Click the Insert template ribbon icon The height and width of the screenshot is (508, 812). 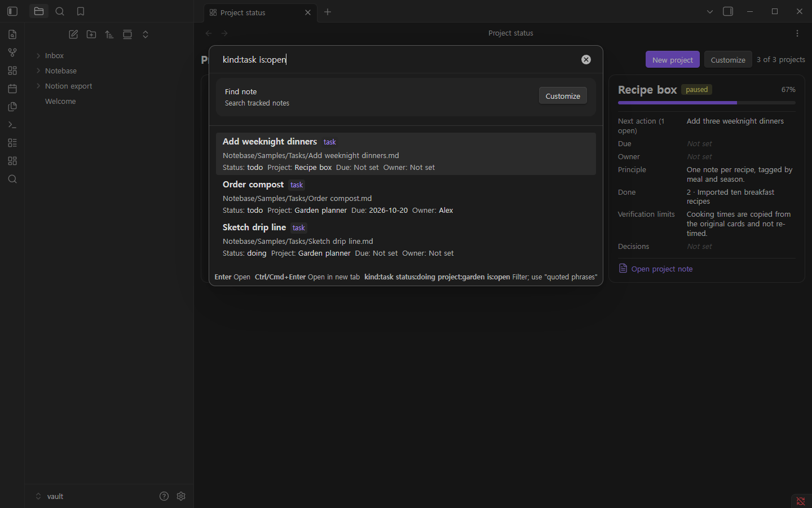[x=12, y=107]
